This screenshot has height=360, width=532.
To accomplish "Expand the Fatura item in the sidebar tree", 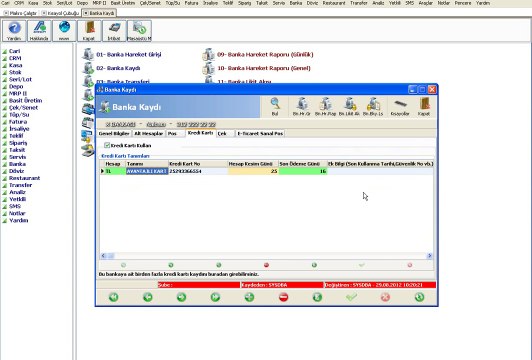I will pyautogui.click(x=18, y=122).
